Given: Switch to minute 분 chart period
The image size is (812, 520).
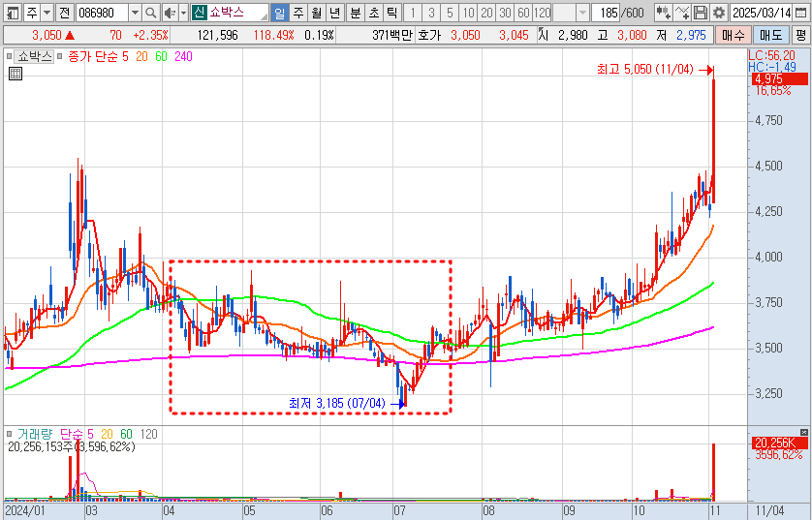Looking at the screenshot, I should pos(356,13).
